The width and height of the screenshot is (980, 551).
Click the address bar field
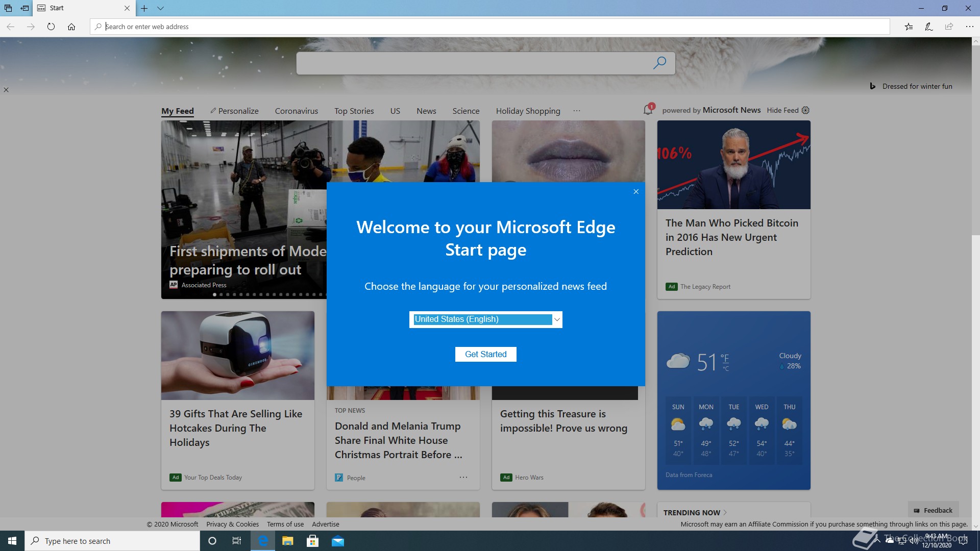(x=490, y=27)
